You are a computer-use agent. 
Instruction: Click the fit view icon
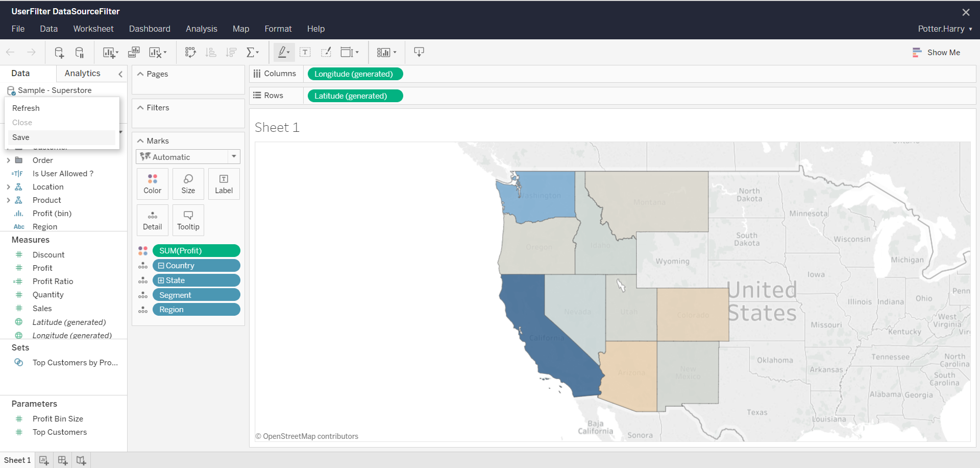click(347, 52)
